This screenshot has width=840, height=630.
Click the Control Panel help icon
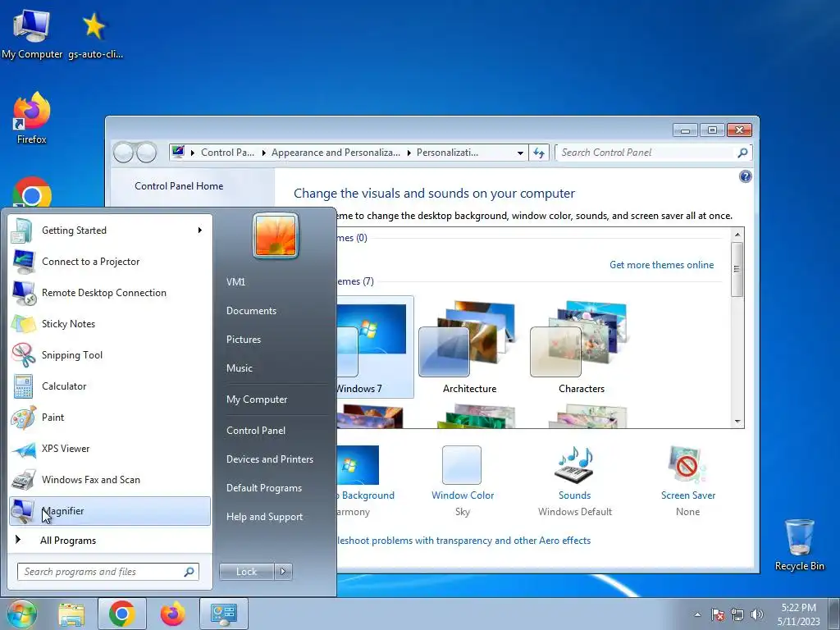pyautogui.click(x=745, y=177)
